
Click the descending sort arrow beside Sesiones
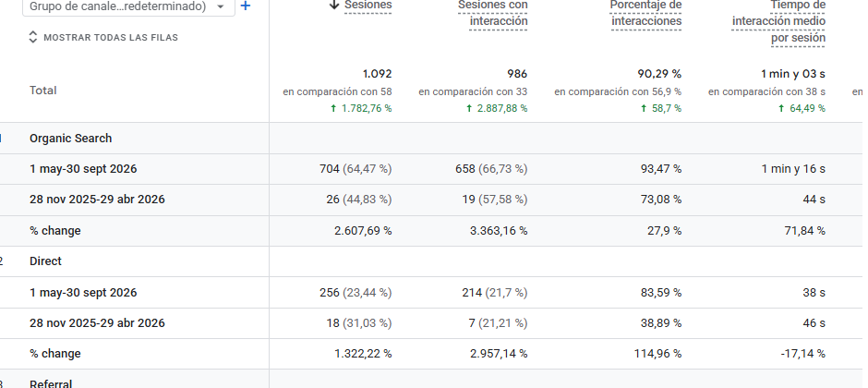[333, 5]
